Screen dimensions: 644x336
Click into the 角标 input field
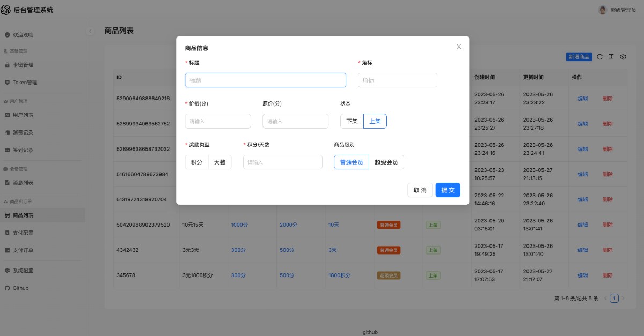(x=397, y=80)
